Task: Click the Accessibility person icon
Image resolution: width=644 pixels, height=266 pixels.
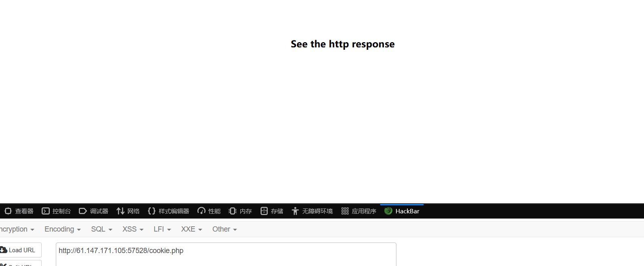Action: point(295,211)
